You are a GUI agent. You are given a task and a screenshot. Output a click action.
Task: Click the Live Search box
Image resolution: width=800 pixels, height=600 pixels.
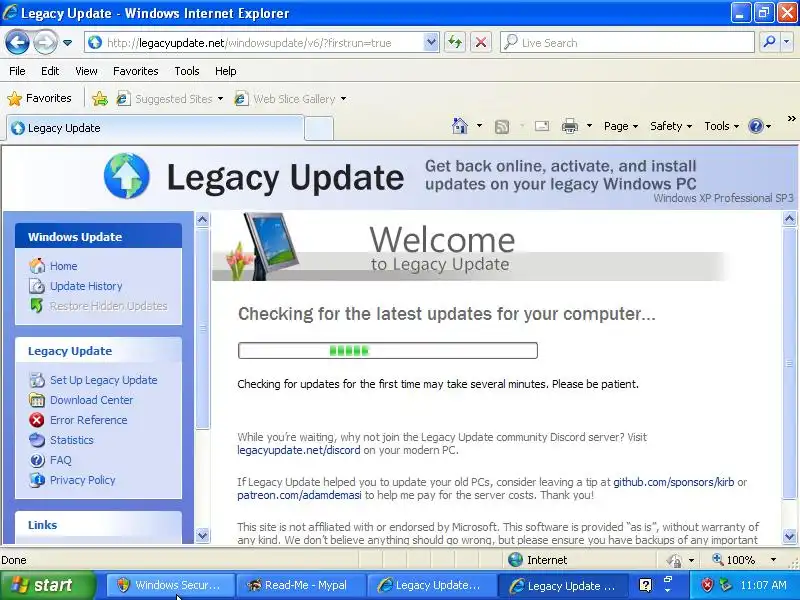pyautogui.click(x=628, y=43)
